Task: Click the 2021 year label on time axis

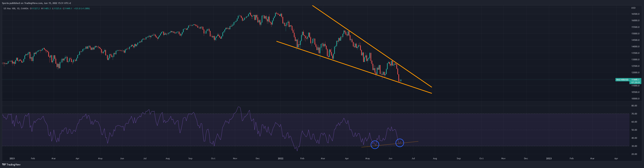Action: [x=12, y=158]
